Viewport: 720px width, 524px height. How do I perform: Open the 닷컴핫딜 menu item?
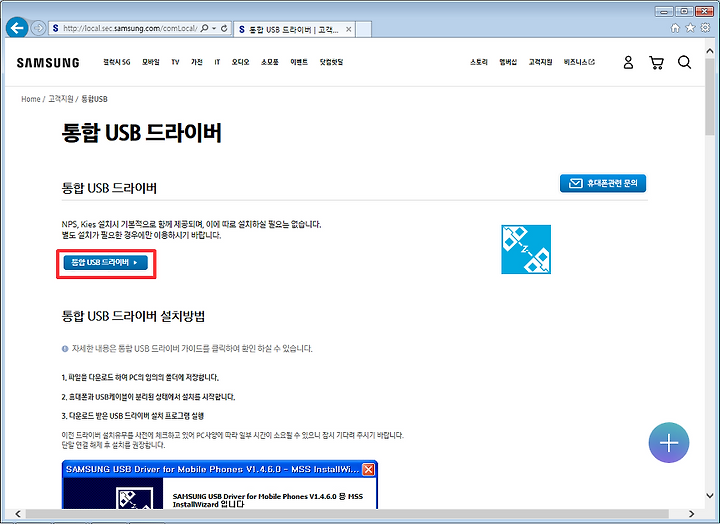[x=332, y=62]
